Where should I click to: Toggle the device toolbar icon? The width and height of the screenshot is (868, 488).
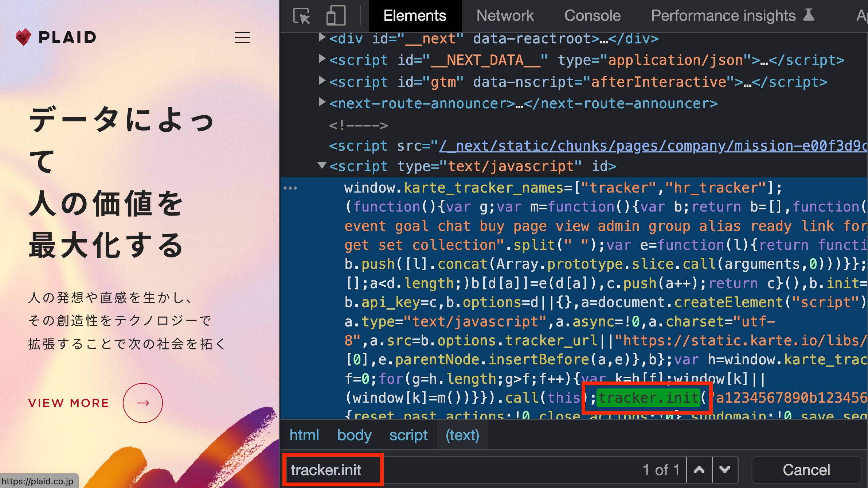pyautogui.click(x=336, y=16)
